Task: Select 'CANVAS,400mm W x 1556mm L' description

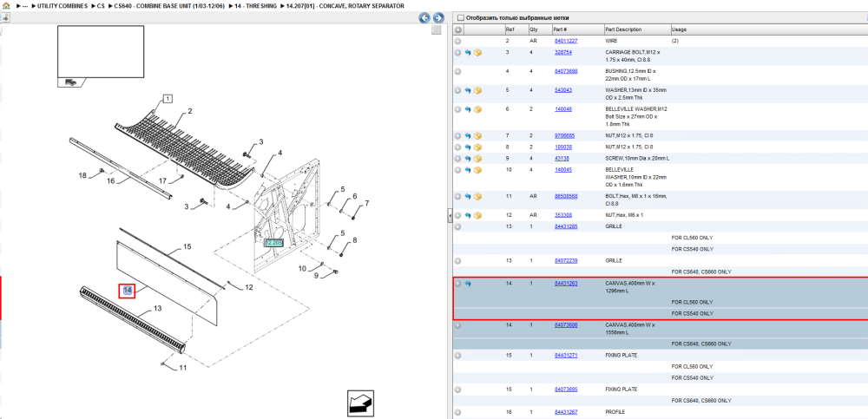Action: [630, 329]
